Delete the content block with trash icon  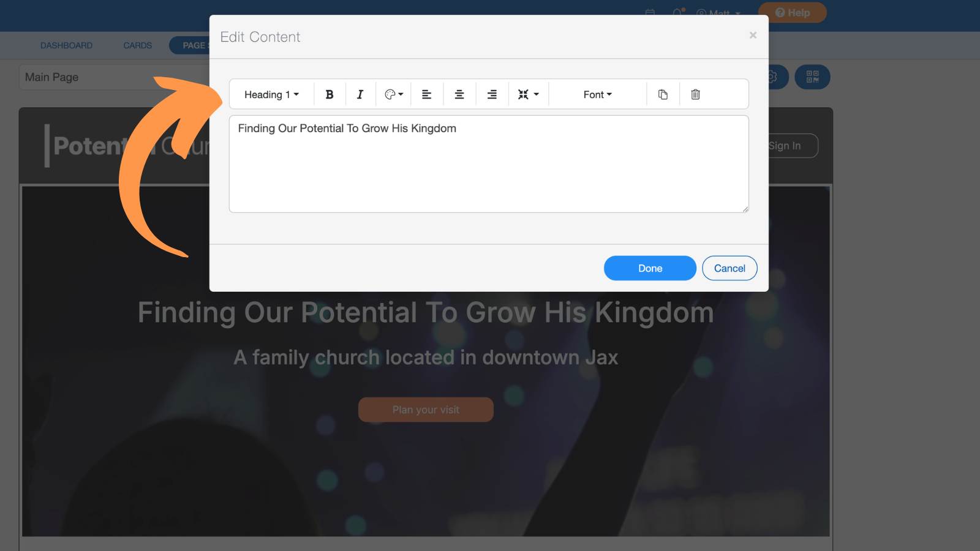click(695, 94)
